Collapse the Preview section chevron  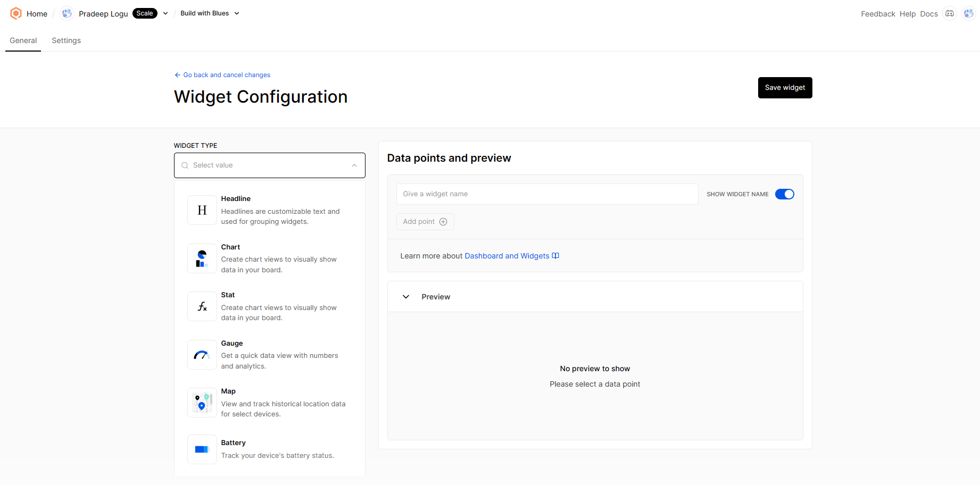point(406,297)
